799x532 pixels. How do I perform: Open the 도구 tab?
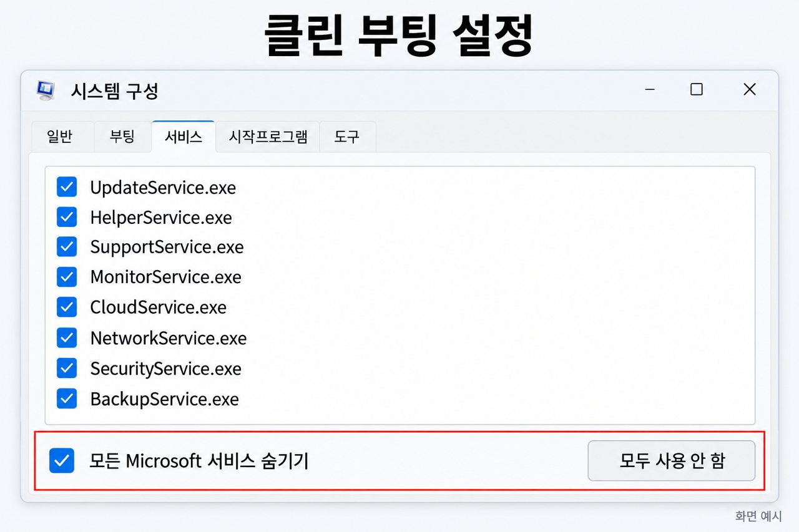point(348,137)
